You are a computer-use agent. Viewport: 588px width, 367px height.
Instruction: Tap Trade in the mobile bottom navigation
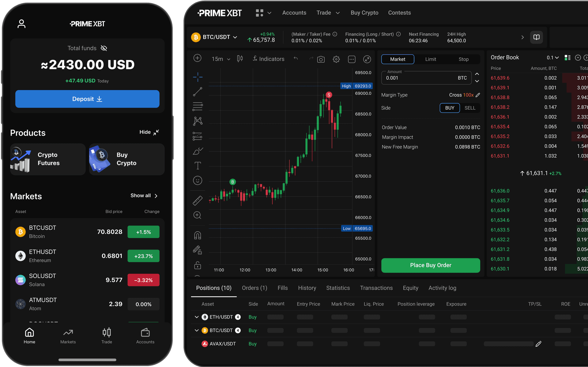coord(107,336)
